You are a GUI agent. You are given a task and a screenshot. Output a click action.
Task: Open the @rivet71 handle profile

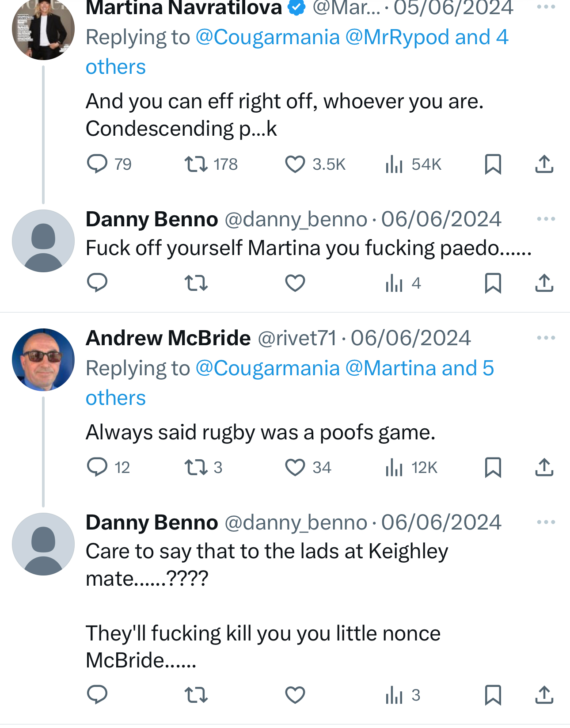[x=297, y=338]
